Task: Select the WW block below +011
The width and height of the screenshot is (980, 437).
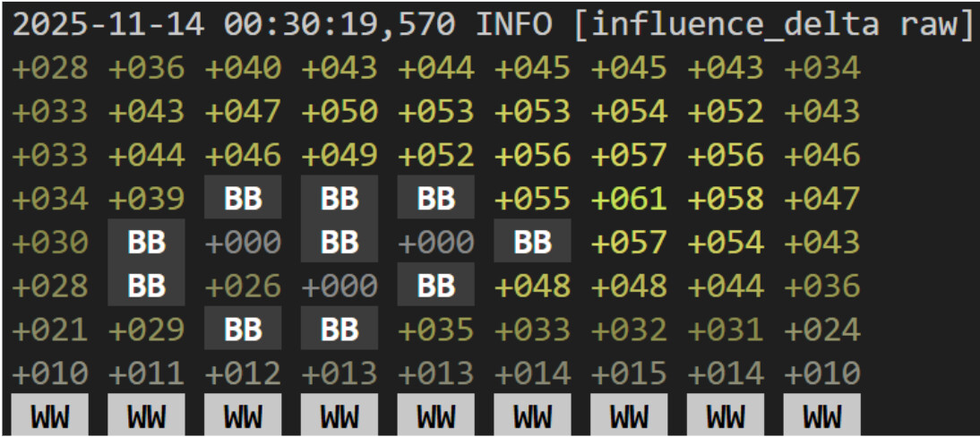Action: click(x=146, y=416)
